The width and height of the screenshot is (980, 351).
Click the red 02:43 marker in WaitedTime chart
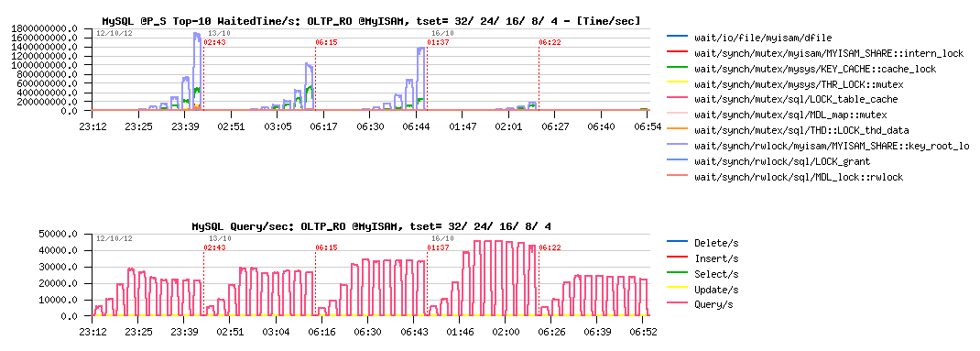click(x=214, y=42)
